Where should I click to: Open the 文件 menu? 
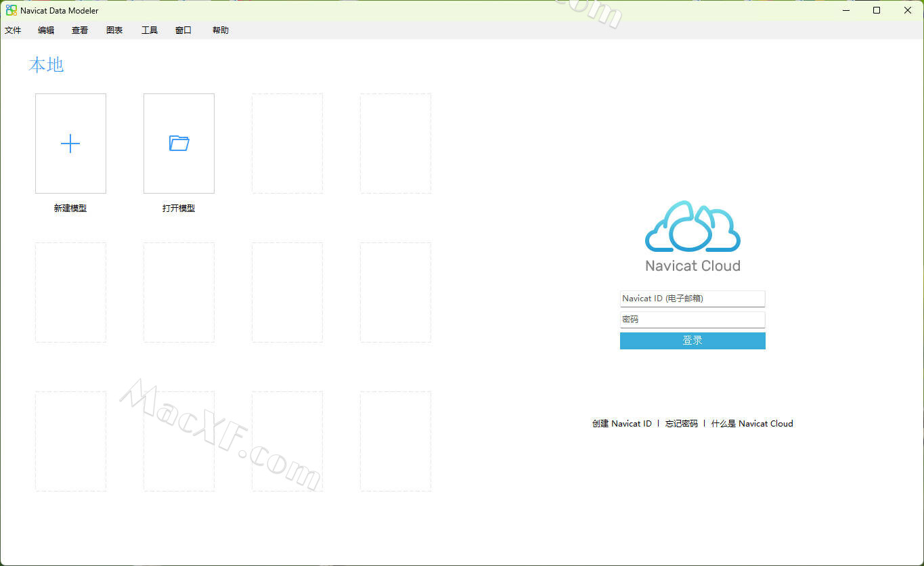13,30
